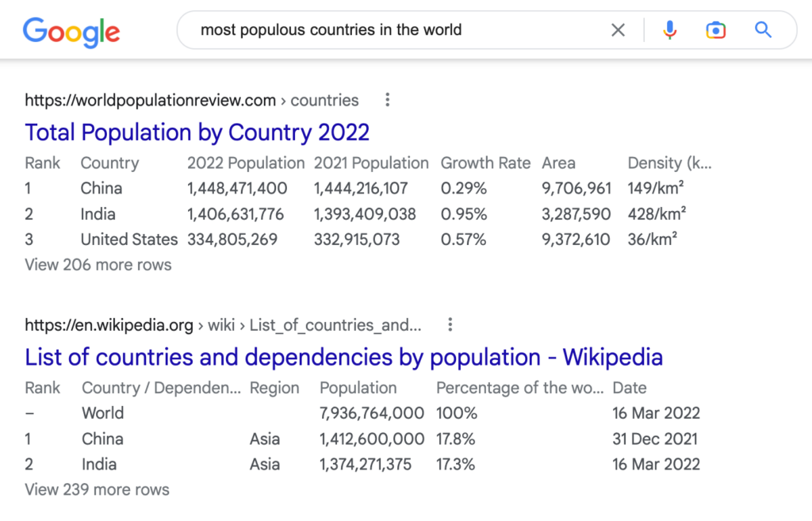Image resolution: width=812 pixels, height=521 pixels.
Task: Select the Density column header
Action: tap(669, 163)
